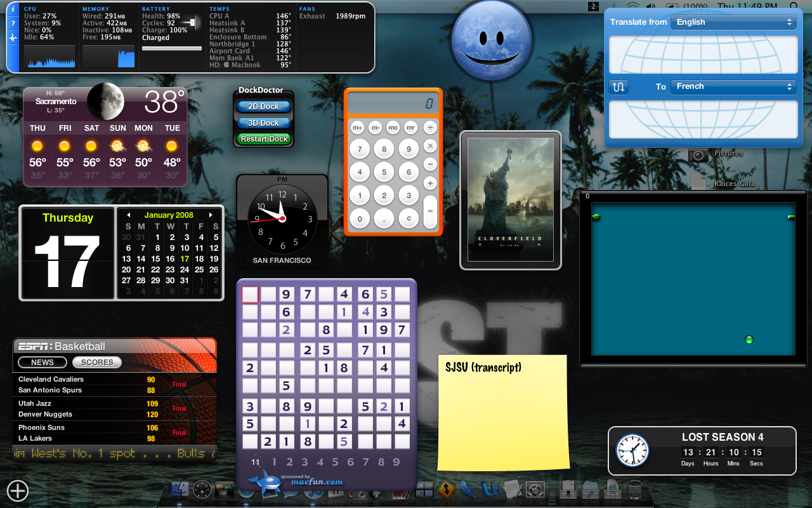812x508 pixels.
Task: Open the Dashboard add widgets plus button
Action: click(x=17, y=490)
